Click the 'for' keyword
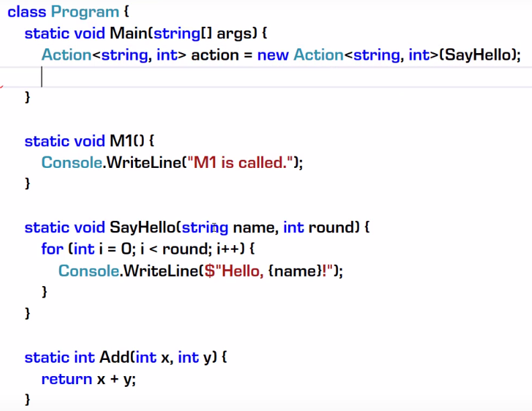The width and height of the screenshot is (532, 411). (x=52, y=249)
